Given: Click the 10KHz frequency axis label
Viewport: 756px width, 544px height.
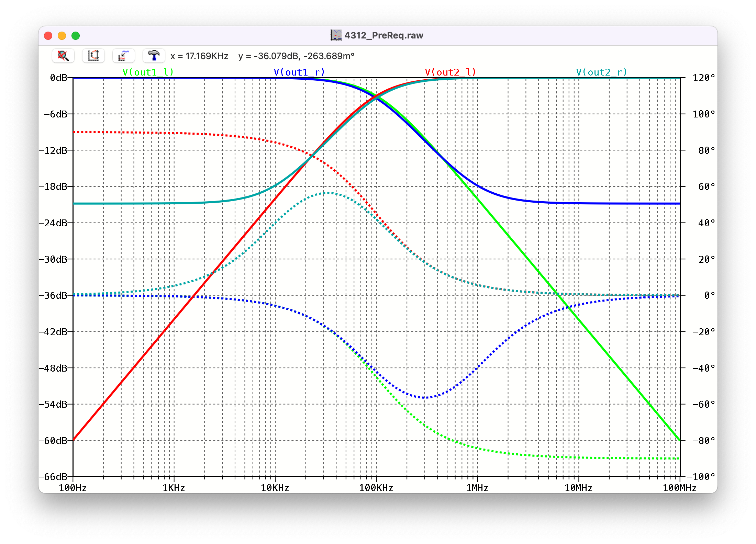Looking at the screenshot, I should click(x=275, y=488).
